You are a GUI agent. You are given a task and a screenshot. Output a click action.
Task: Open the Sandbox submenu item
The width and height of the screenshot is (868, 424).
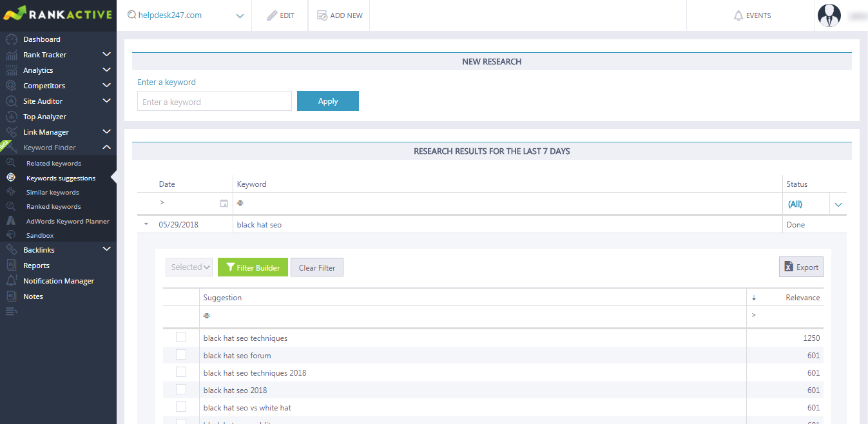coord(40,236)
